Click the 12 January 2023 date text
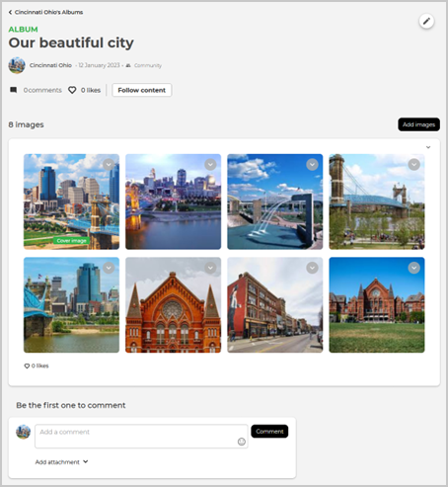Viewport: 448px width, 487px height. click(x=99, y=65)
